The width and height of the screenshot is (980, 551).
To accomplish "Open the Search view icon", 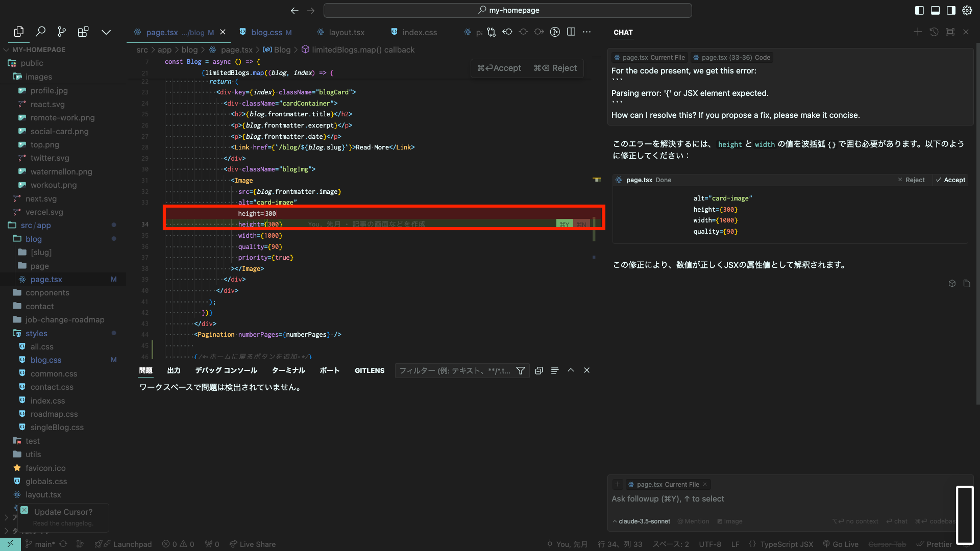I will pyautogui.click(x=40, y=32).
